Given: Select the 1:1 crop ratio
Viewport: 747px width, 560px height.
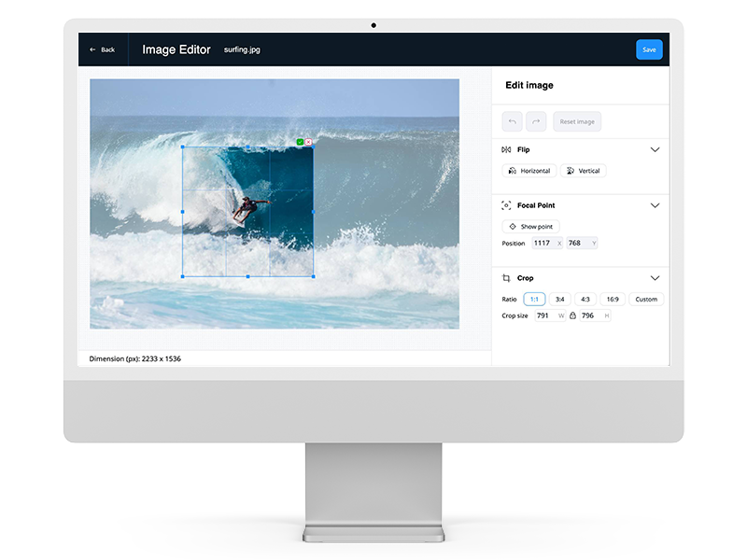Looking at the screenshot, I should pyautogui.click(x=534, y=299).
